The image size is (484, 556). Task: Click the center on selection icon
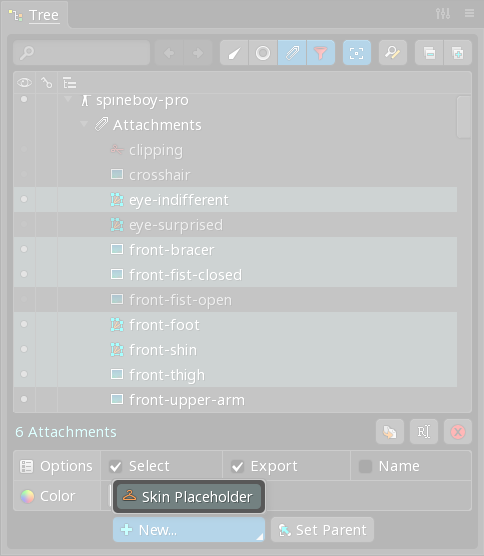357,53
